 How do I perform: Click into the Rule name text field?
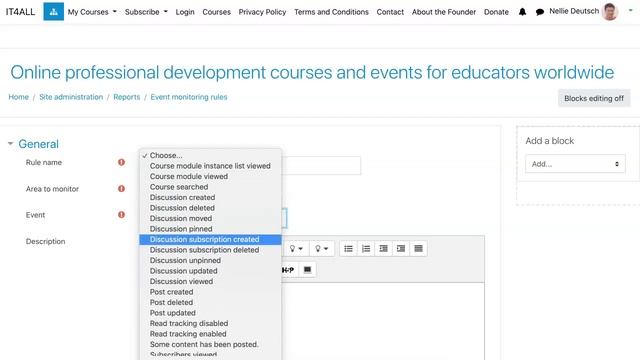tap(321, 165)
